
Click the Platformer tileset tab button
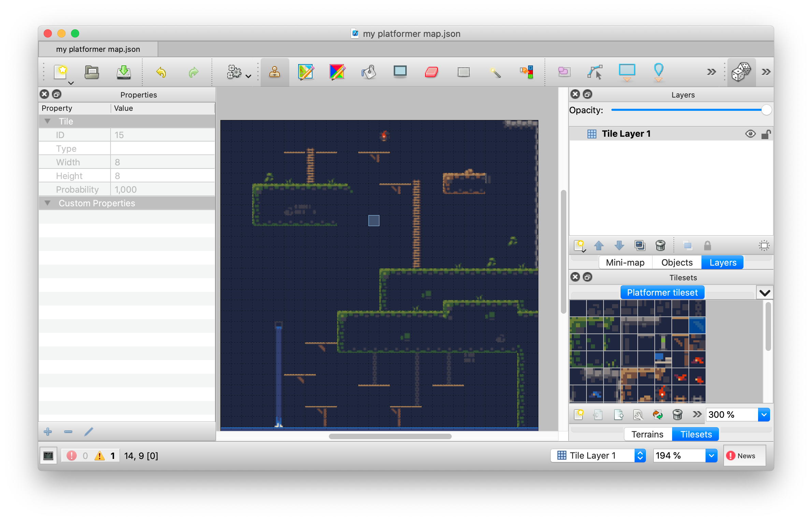click(662, 293)
